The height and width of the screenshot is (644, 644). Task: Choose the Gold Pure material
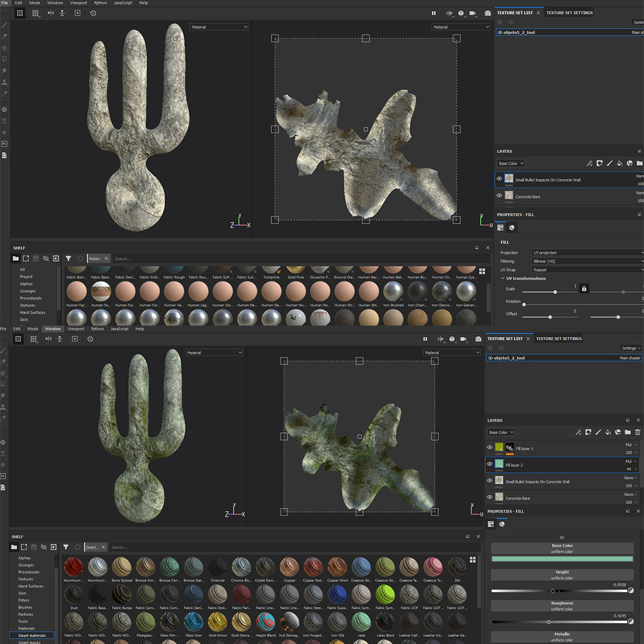pos(296,271)
